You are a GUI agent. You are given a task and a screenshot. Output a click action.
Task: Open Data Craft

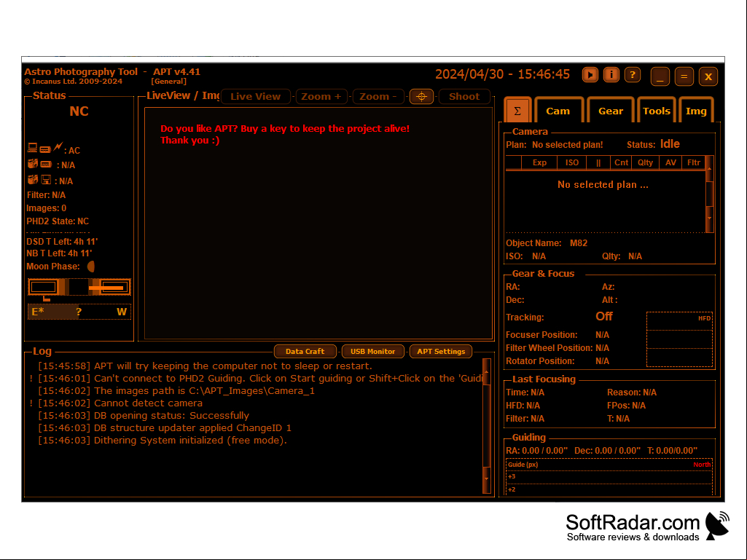point(305,352)
